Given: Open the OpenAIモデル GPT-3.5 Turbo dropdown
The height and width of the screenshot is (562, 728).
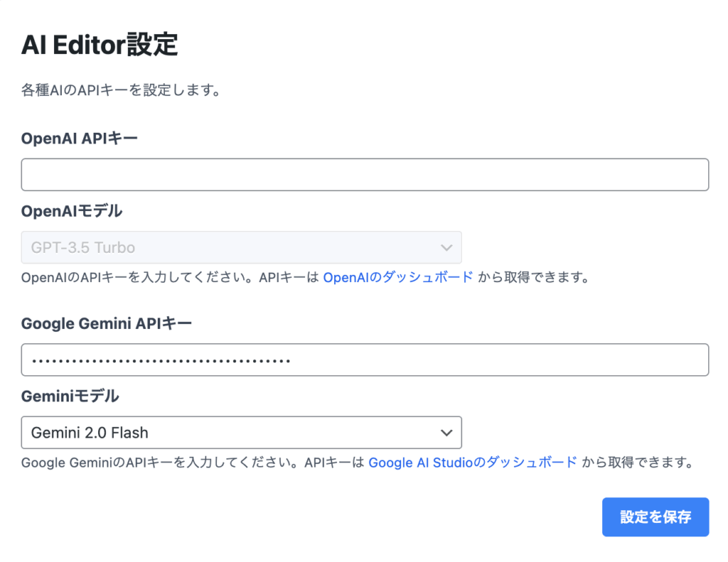Looking at the screenshot, I should point(242,247).
